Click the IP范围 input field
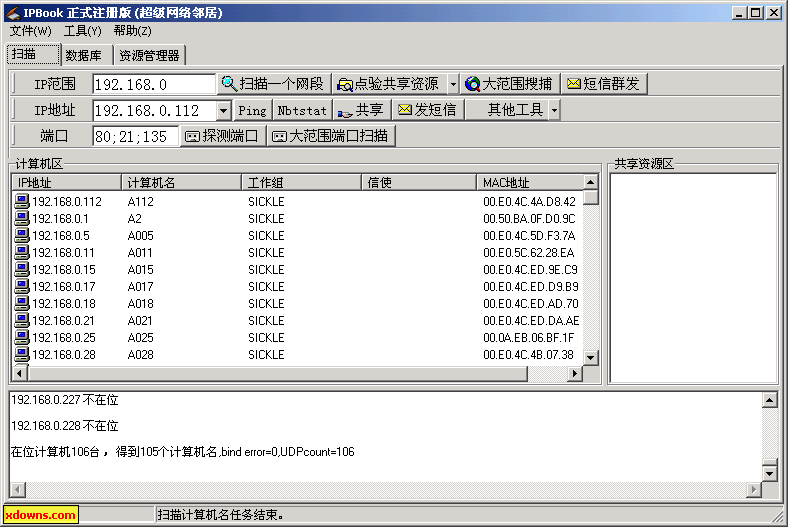 click(x=154, y=84)
